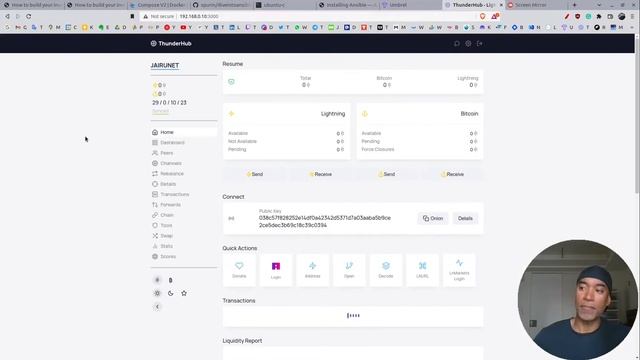The height and width of the screenshot is (360, 640).
Task: Open the Rebalance sidebar item
Action: [x=184, y=173]
